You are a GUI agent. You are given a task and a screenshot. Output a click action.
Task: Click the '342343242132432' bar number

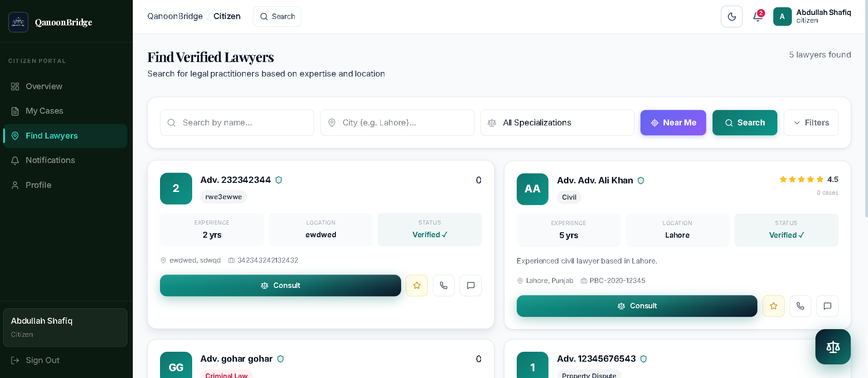coord(268,260)
